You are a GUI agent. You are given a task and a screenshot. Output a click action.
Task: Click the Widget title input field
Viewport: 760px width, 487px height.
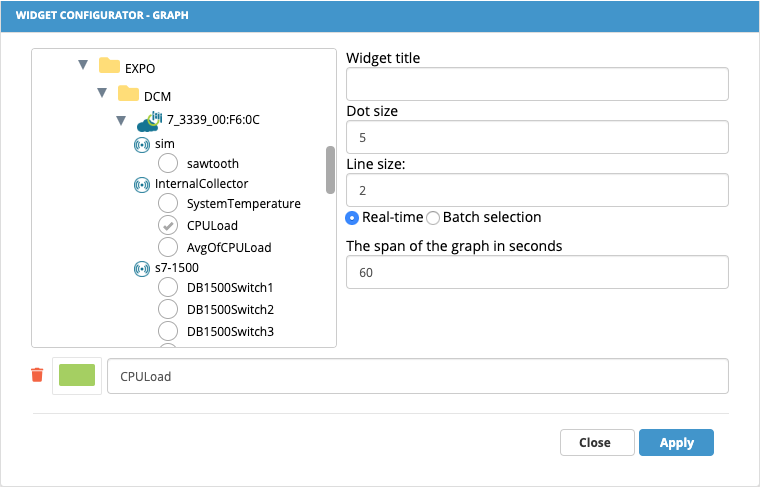[537, 84]
